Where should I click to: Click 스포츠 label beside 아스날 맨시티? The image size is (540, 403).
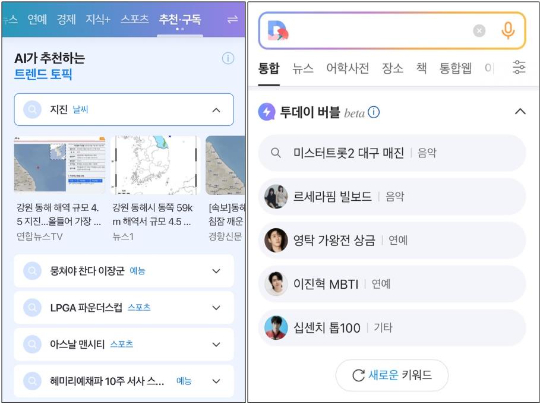pyautogui.click(x=122, y=344)
